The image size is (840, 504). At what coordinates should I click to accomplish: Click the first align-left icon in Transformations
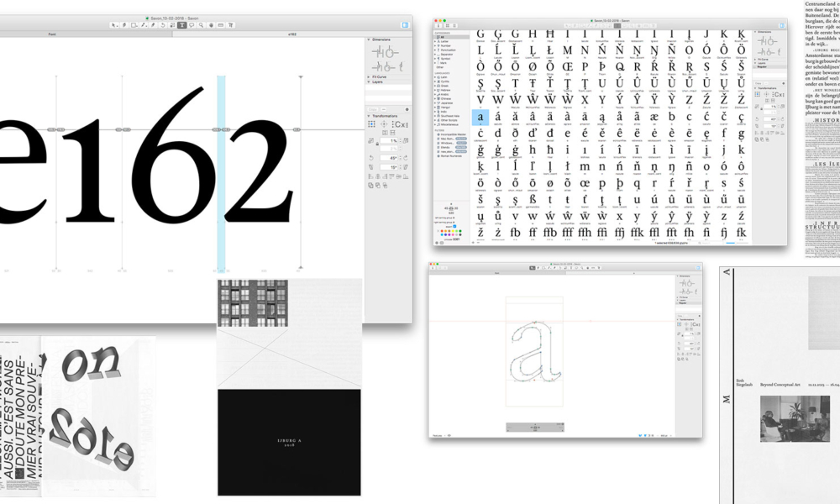tap(370, 176)
